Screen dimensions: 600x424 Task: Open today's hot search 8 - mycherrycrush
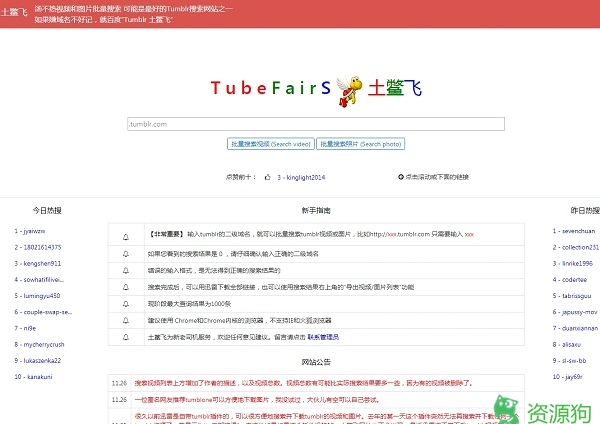[39, 344]
